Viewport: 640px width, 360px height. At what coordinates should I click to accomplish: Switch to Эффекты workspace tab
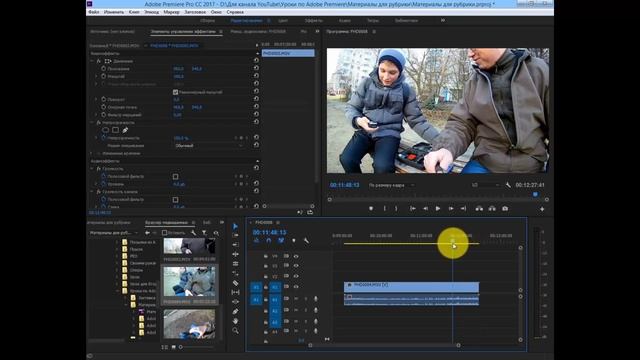(313, 20)
